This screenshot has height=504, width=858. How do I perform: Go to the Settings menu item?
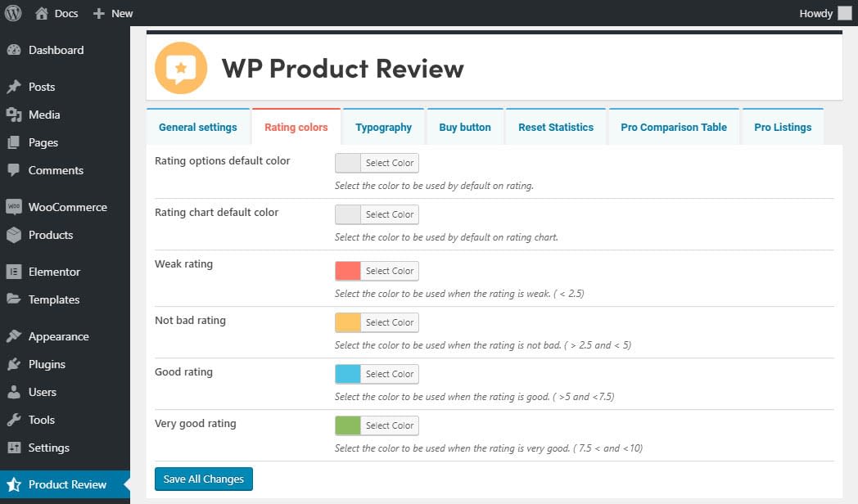click(48, 448)
